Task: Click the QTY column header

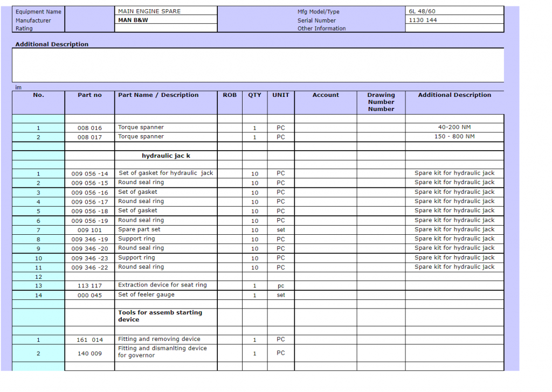Action: pyautogui.click(x=254, y=95)
